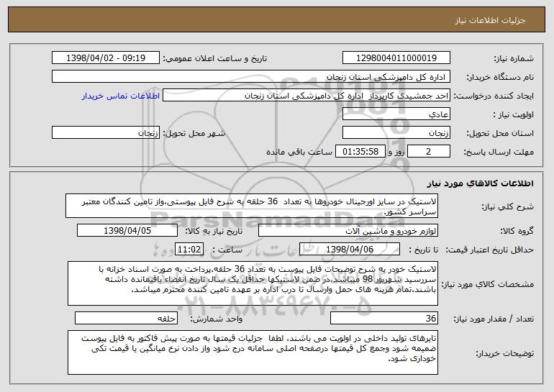The width and height of the screenshot is (554, 392).
Task: Click the تعداد / مقدار مورد نیاز label
Action: coord(494,319)
